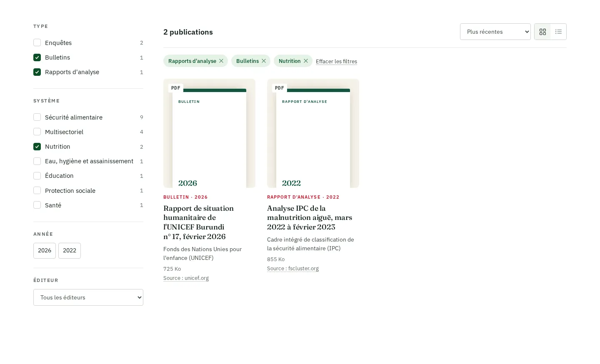Open Source : unicef.org link

tap(186, 278)
